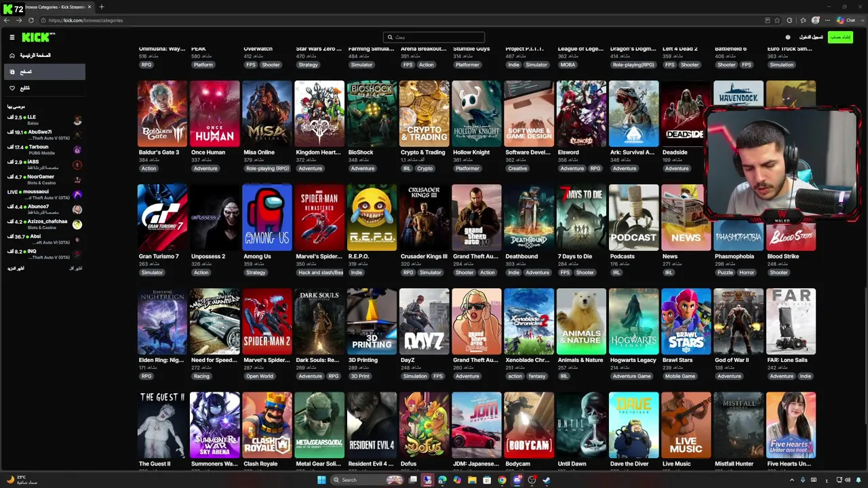Open the Clash Royale cover thumbnail
Screen dimensions: 868x488
(x=267, y=425)
